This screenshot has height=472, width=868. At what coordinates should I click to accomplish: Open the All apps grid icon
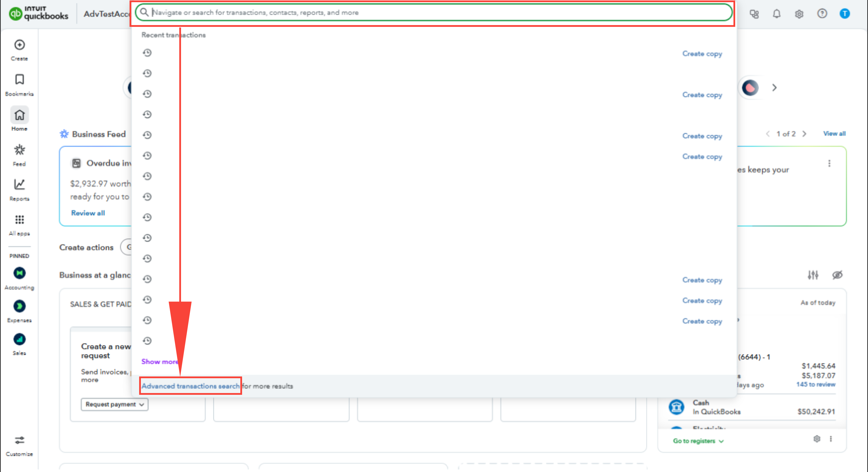(x=19, y=220)
